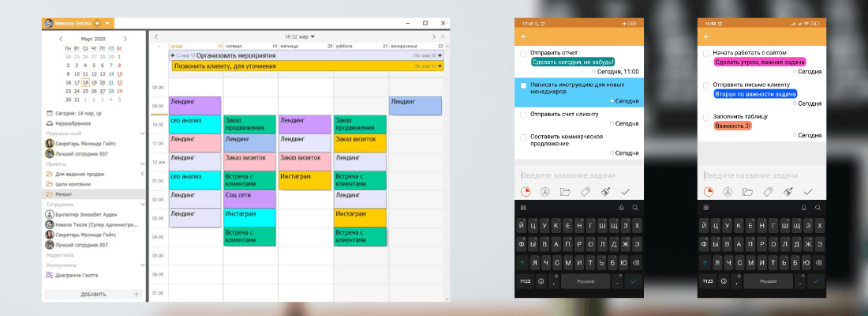Check the Отправить отчет task checkbox
Screen dimensions: 868x316
[523, 53]
